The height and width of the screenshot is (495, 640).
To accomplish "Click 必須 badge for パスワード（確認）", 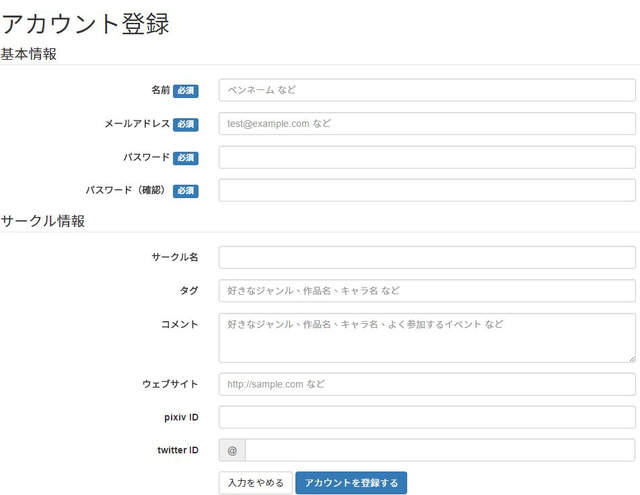I will 186,191.
